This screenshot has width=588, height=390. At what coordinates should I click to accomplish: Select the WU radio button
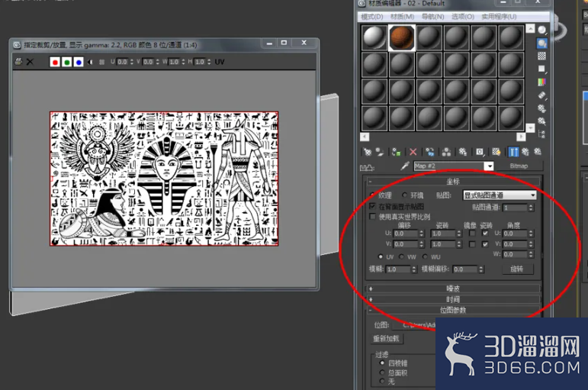pyautogui.click(x=426, y=256)
